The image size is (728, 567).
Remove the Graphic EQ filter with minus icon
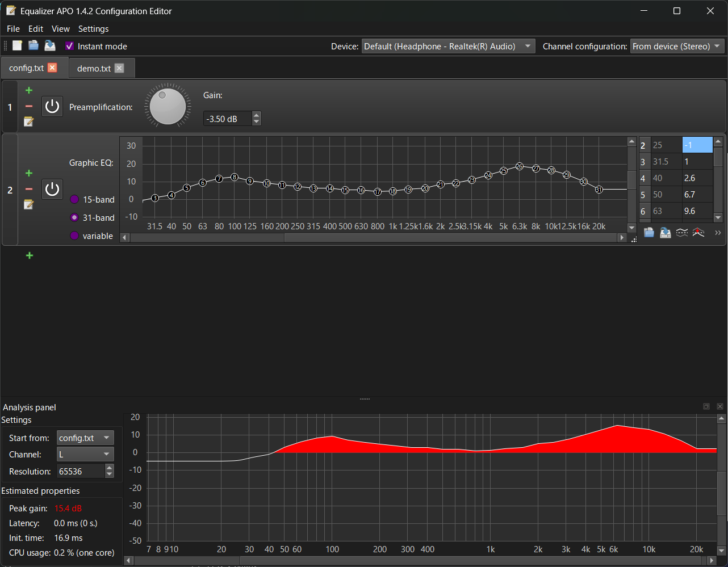29,189
